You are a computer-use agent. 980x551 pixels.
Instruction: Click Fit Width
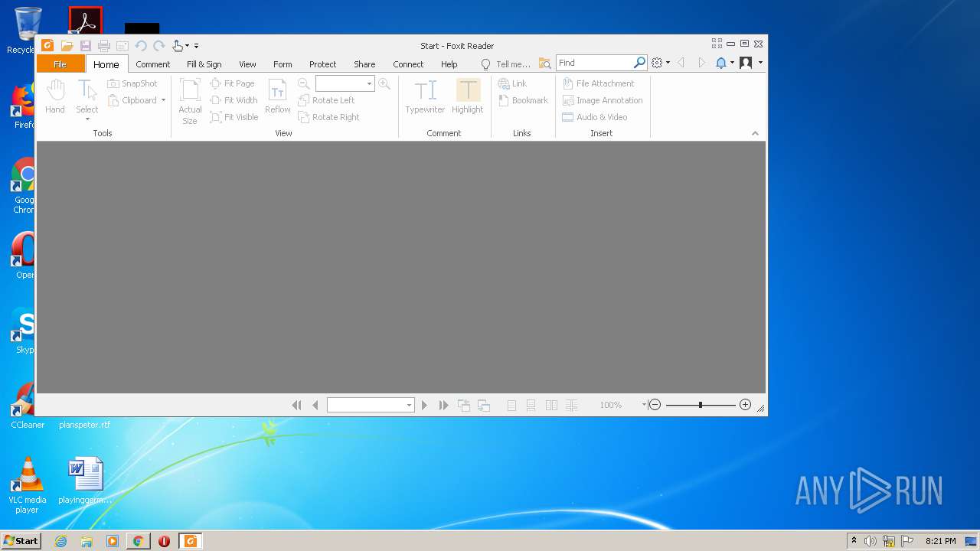coord(234,100)
